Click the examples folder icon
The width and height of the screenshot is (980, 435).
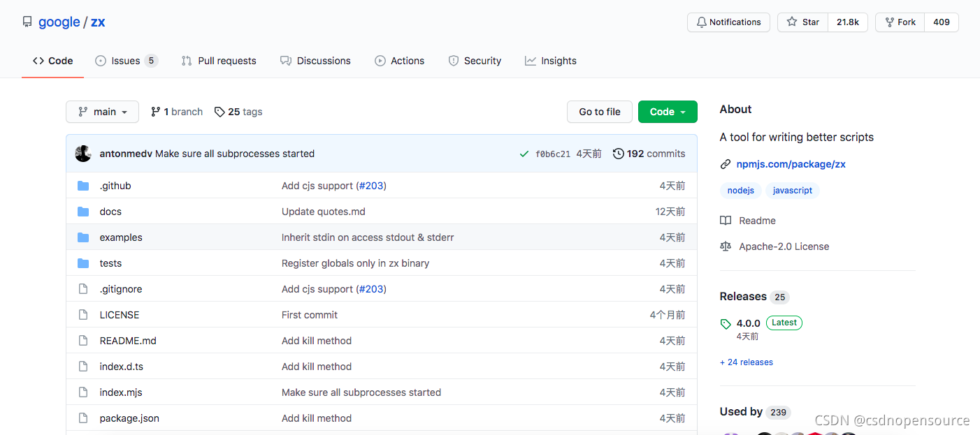click(x=83, y=237)
